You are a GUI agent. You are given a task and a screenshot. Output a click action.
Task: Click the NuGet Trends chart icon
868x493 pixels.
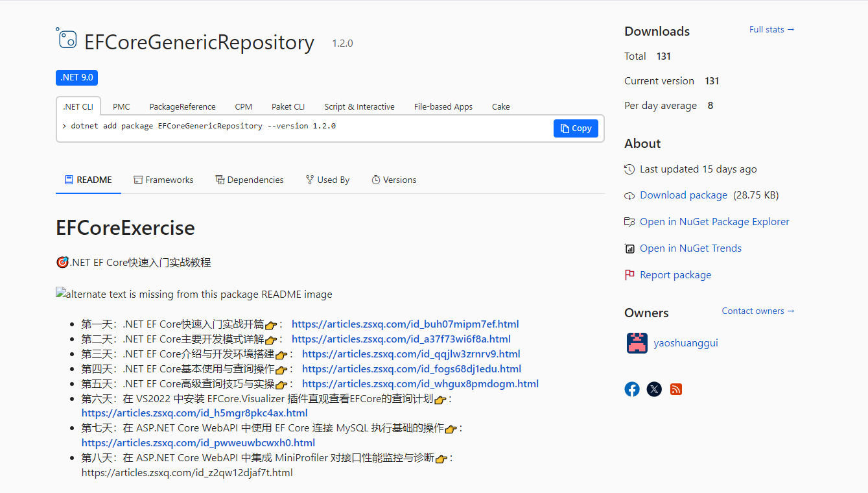click(629, 248)
